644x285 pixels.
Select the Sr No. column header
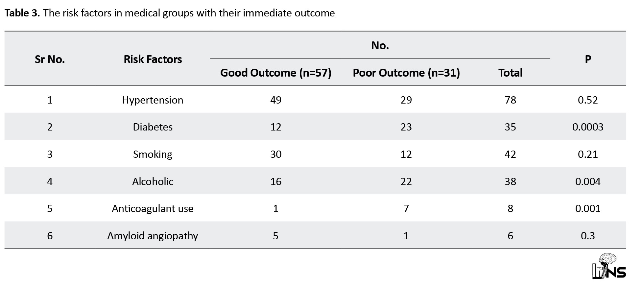pyautogui.click(x=50, y=59)
